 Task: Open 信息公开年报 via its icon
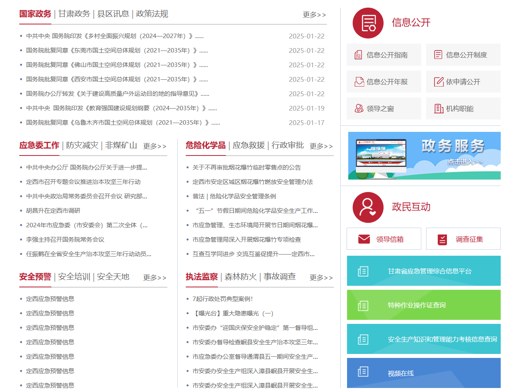click(x=359, y=81)
